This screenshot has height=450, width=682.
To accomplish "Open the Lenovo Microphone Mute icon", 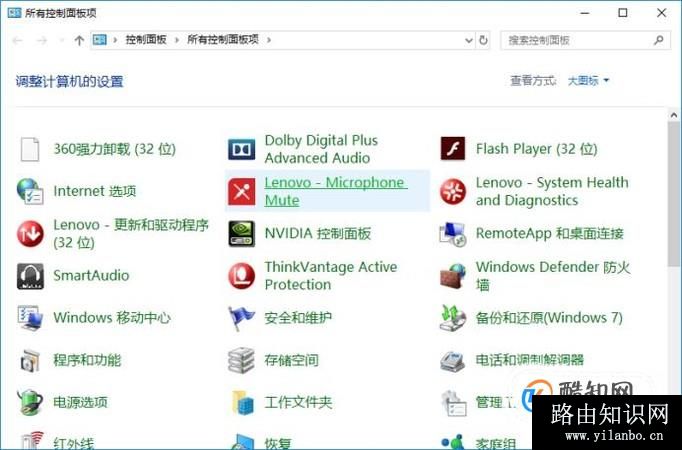I will pyautogui.click(x=241, y=191).
